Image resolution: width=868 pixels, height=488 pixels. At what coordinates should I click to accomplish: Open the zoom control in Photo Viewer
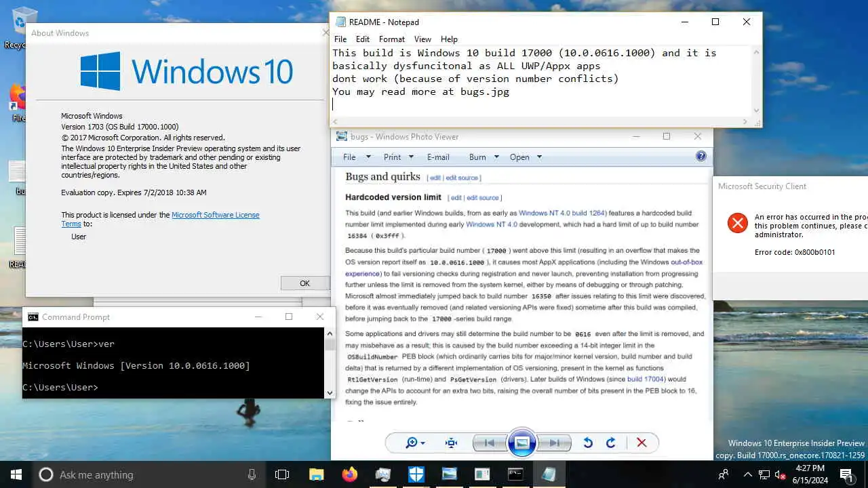point(414,443)
